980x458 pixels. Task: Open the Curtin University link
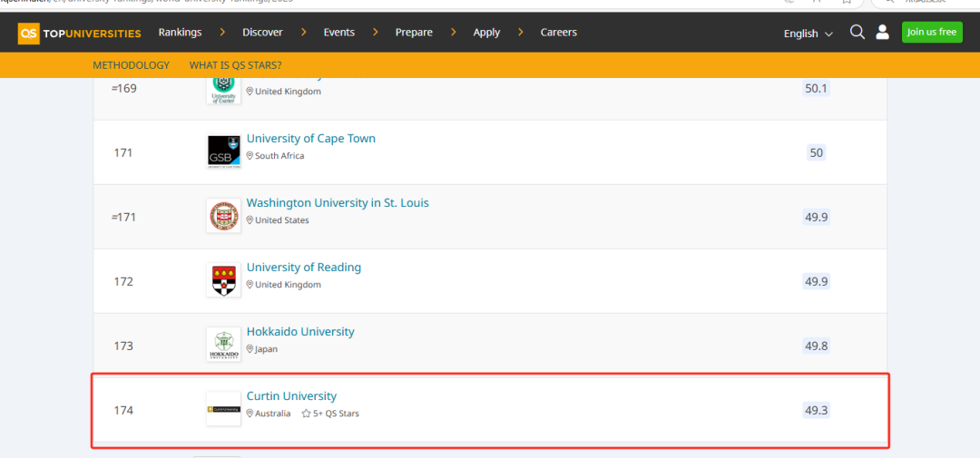(291, 396)
